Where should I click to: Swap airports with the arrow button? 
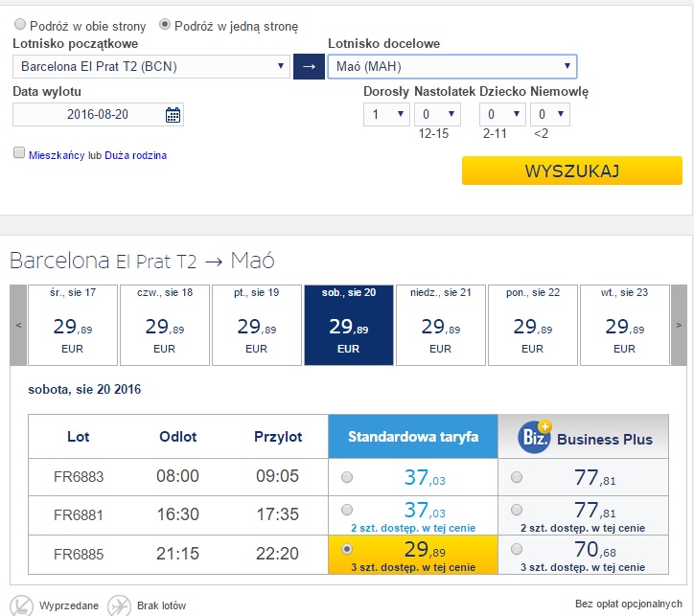tap(309, 67)
